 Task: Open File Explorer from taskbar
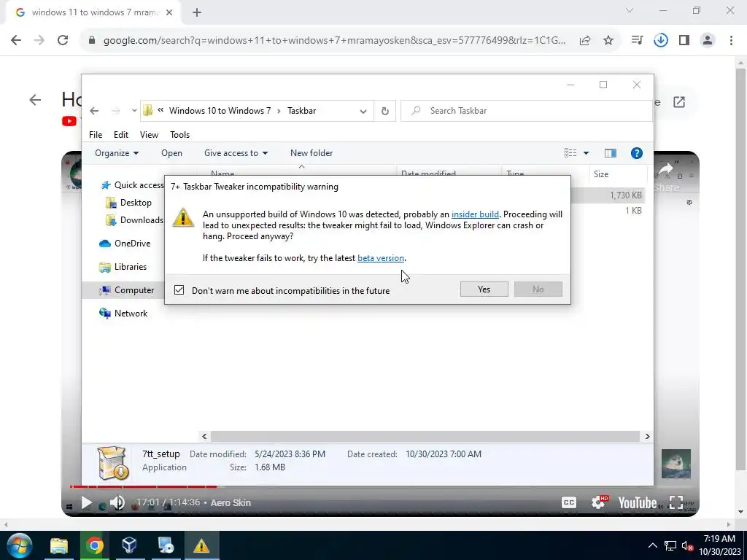coord(59,545)
